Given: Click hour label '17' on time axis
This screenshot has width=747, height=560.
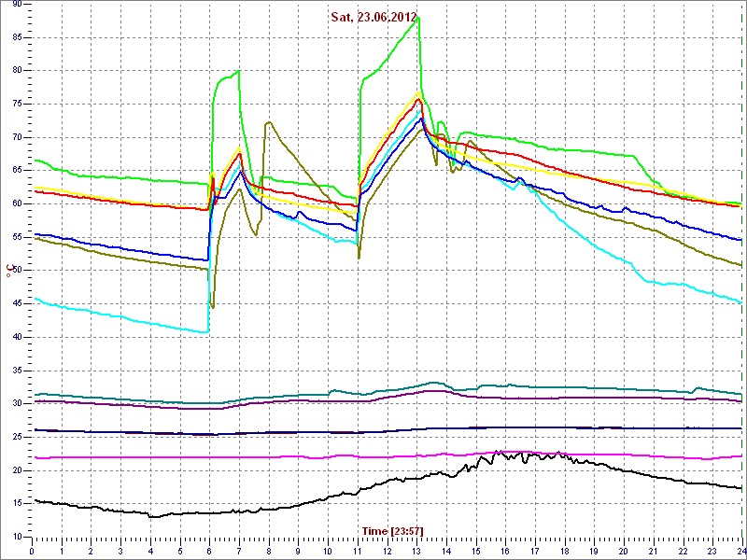Looking at the screenshot, I should 535,549.
